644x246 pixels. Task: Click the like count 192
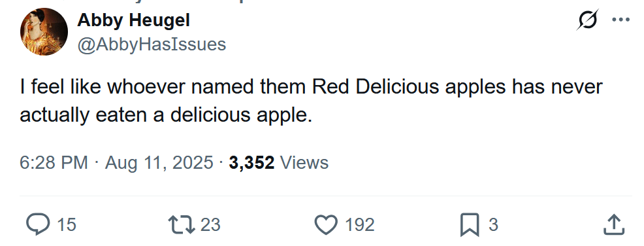point(360,224)
